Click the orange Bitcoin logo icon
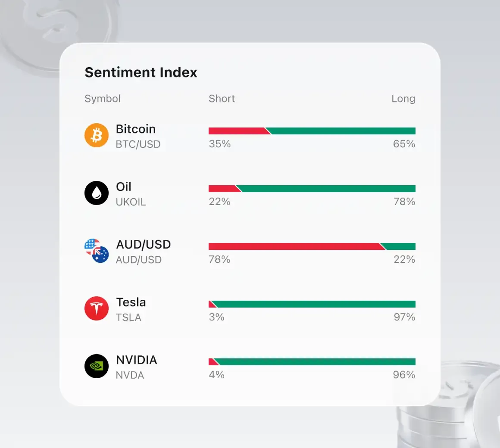The height and width of the screenshot is (448, 500). click(97, 135)
